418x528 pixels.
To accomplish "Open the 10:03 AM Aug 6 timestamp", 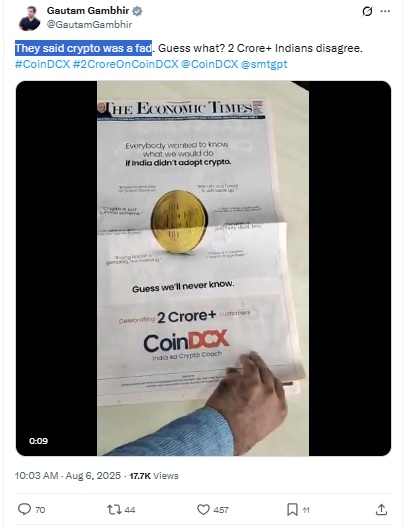I will pos(68,475).
